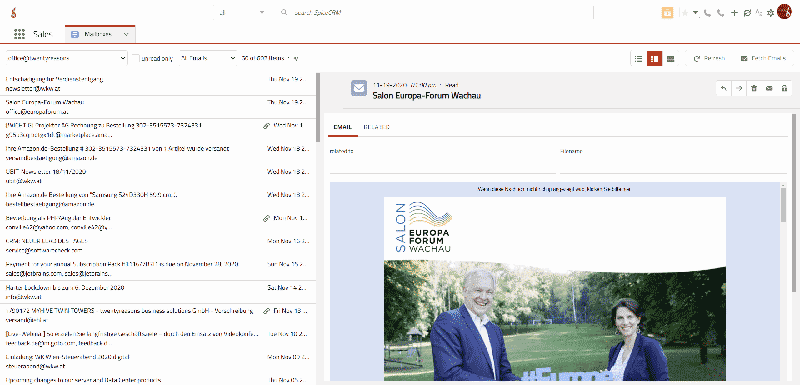
Task: Click the lock icon in email actions
Action: click(784, 88)
